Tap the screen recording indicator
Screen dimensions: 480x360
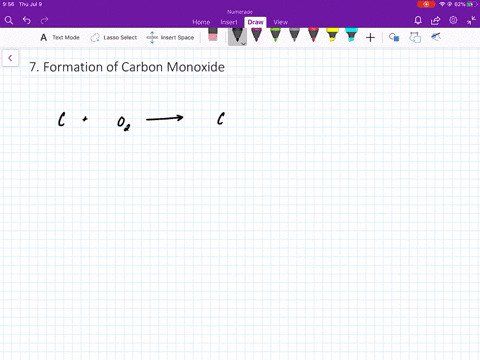point(426,4)
